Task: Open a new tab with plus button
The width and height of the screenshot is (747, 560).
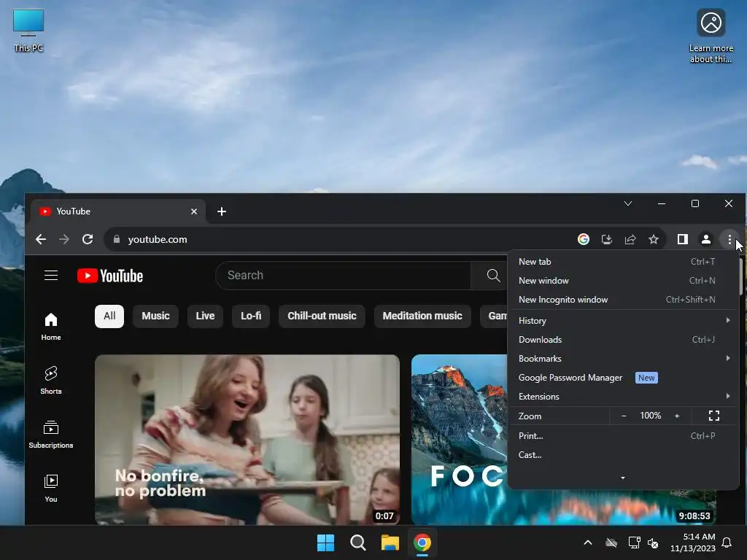Action: click(x=222, y=211)
